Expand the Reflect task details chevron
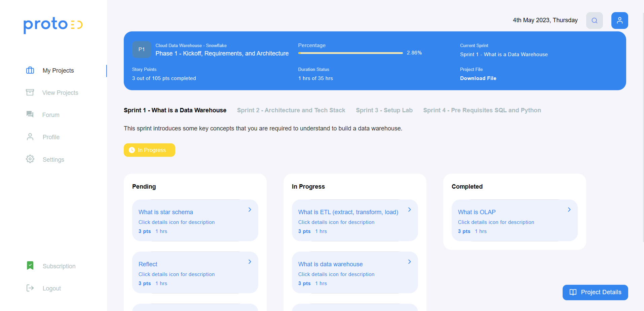The image size is (644, 311). 250,262
